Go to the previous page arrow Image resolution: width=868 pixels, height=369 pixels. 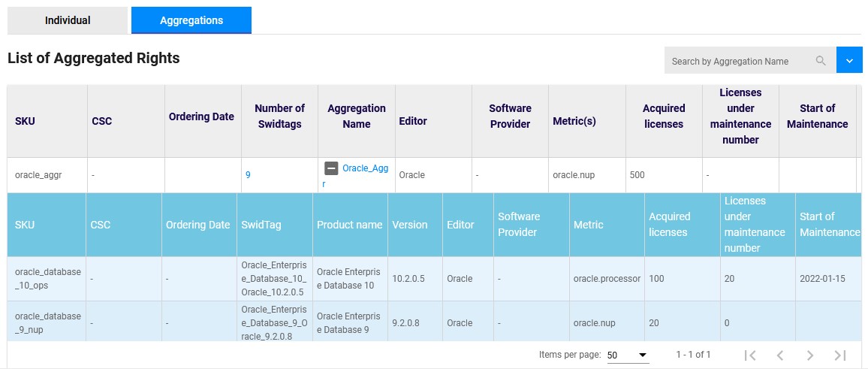780,355
